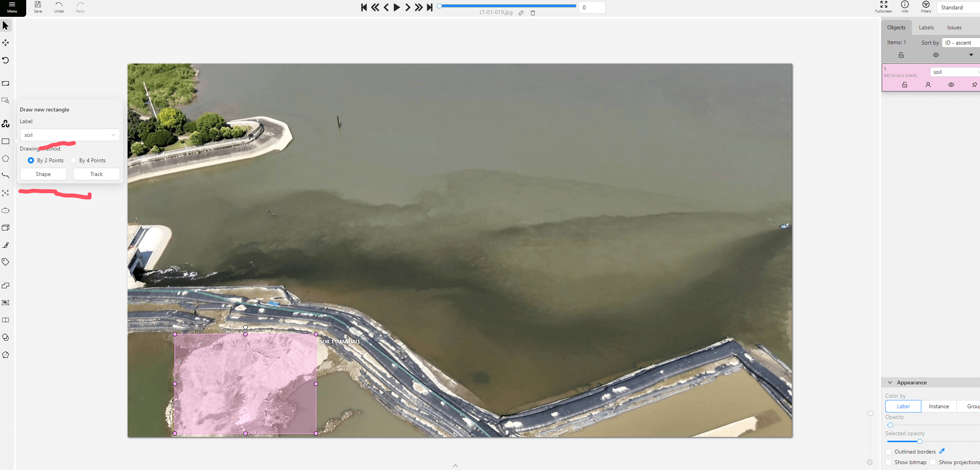Select the draw ellipse tool
This screenshot has width=980, height=470.
click(x=5, y=210)
